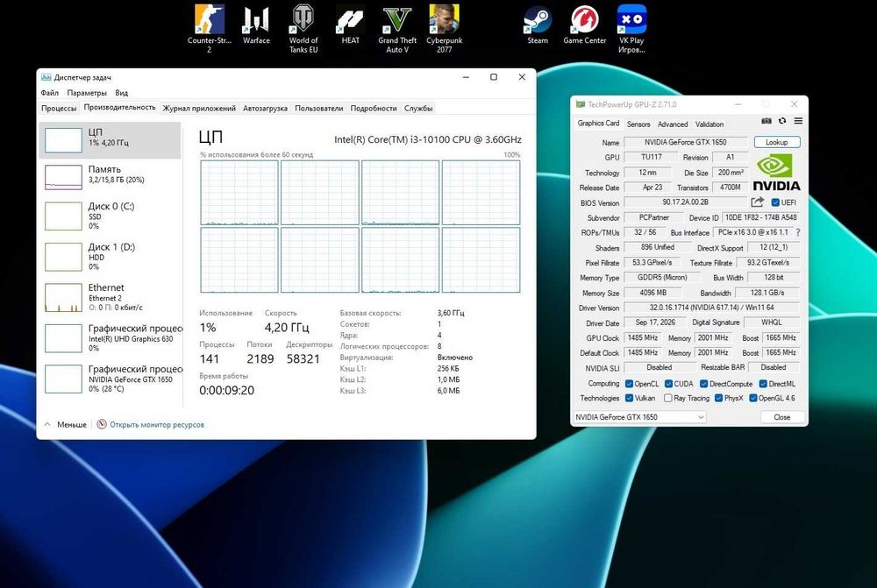877x588 pixels.
Task: Switch to the Службы tab
Action: click(418, 108)
